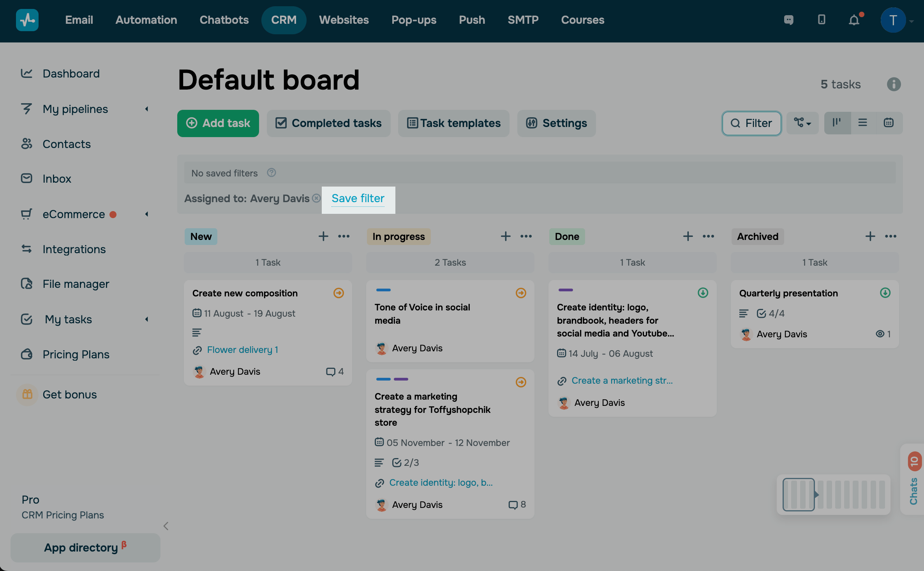Click status arrow on Create new composition

(339, 293)
